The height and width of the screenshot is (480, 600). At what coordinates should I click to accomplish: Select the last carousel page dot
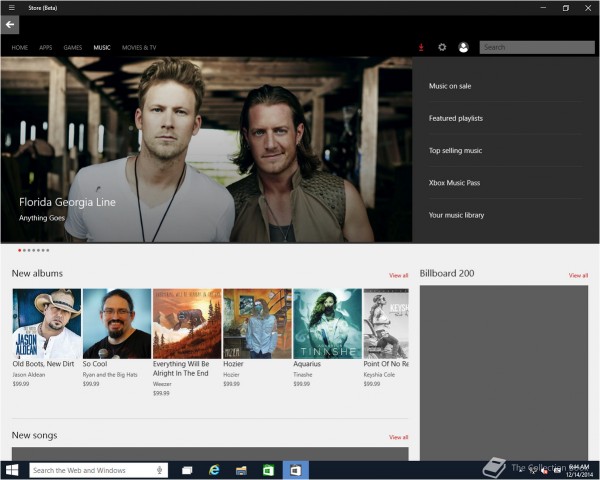click(x=47, y=250)
